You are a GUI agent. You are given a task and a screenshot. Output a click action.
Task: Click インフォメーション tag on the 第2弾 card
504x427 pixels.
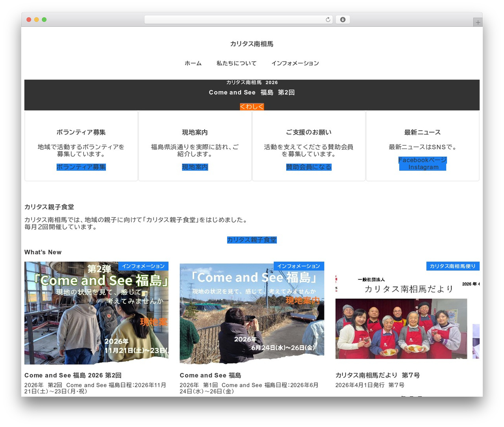pos(143,266)
